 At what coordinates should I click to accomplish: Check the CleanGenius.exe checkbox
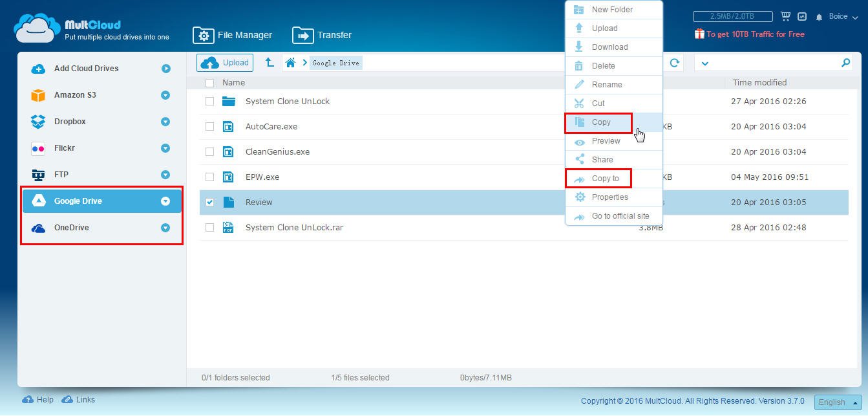click(x=209, y=151)
